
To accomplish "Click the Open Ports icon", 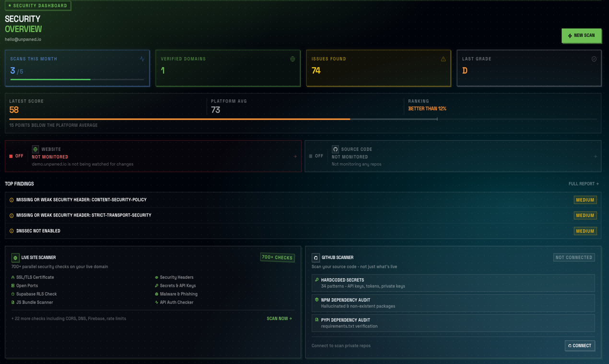I will pos(13,285).
